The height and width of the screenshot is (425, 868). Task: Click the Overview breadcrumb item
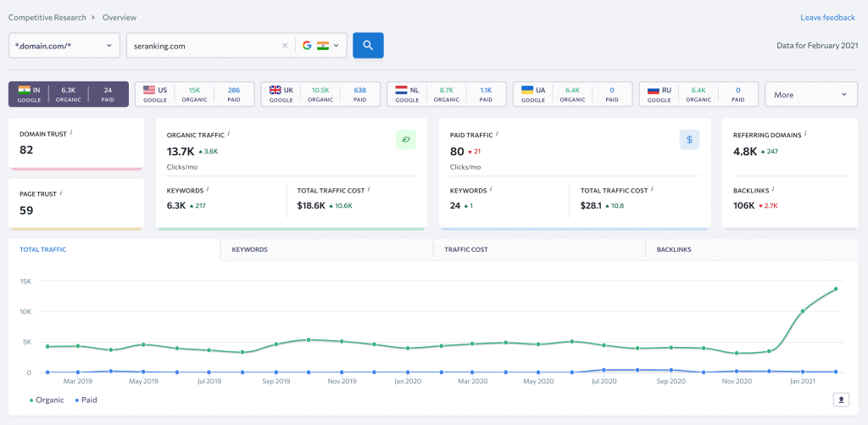click(x=120, y=18)
